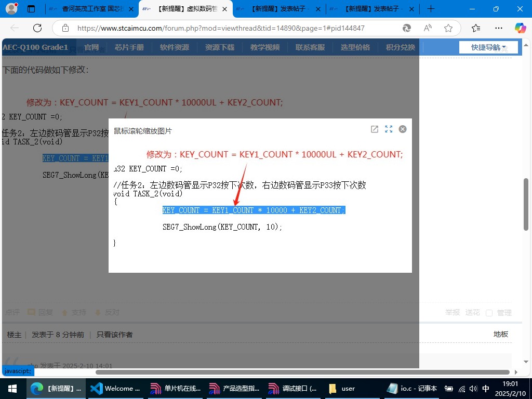Close the image preview popup
Screen dimensions: 532x399
point(403,129)
